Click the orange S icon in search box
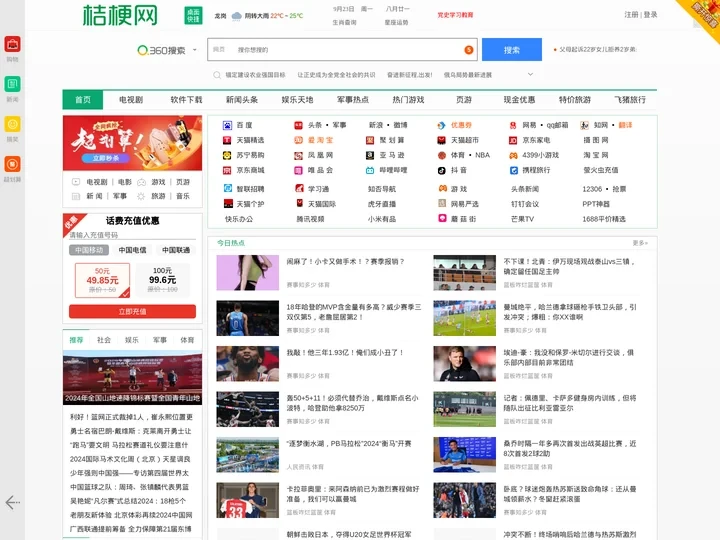720x540 pixels. (x=468, y=50)
